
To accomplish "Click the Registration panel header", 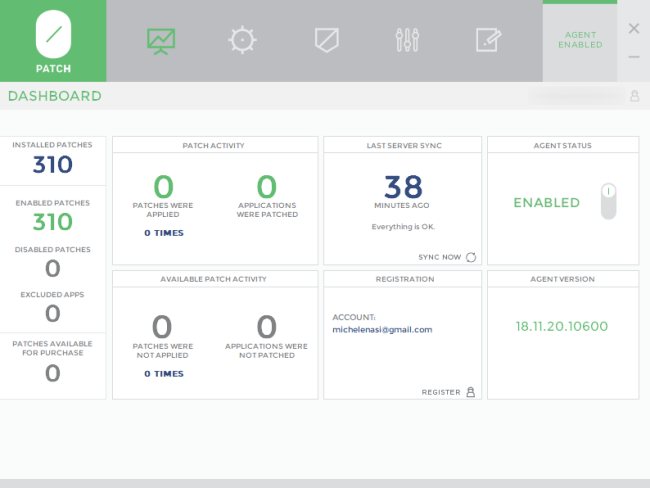I will coord(403,279).
